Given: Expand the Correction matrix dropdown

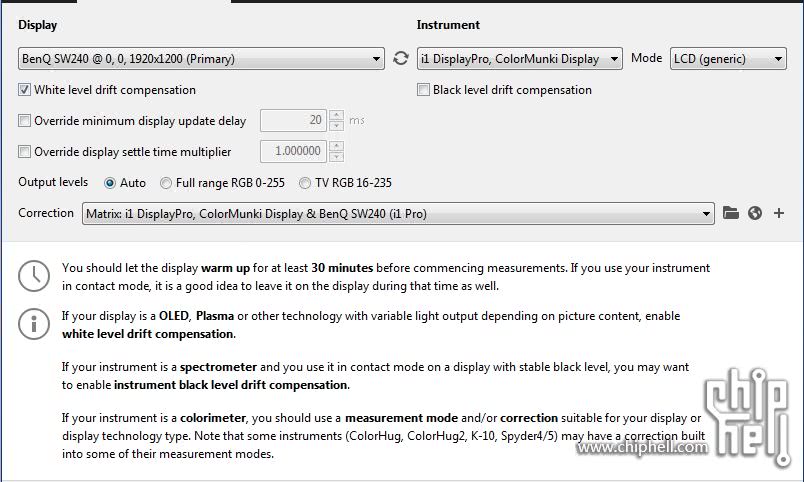Looking at the screenshot, I should coord(398,213).
